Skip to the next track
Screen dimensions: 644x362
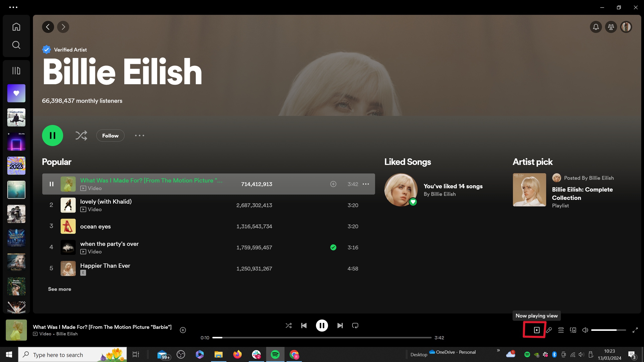click(340, 326)
